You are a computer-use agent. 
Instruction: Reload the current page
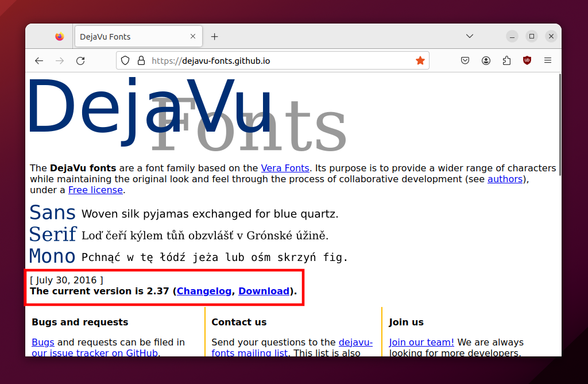pyautogui.click(x=80, y=61)
